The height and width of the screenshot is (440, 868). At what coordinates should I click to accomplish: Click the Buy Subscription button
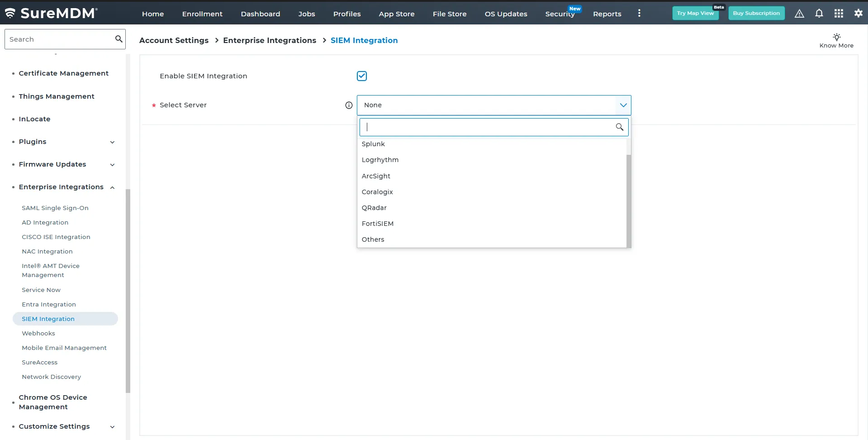click(756, 13)
